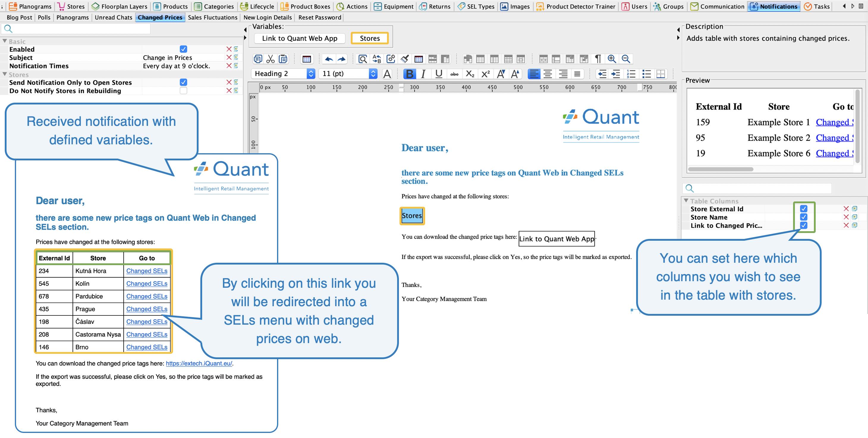This screenshot has height=438, width=868.
Task: Uncheck the Link to Changed Prices column
Action: tap(803, 225)
